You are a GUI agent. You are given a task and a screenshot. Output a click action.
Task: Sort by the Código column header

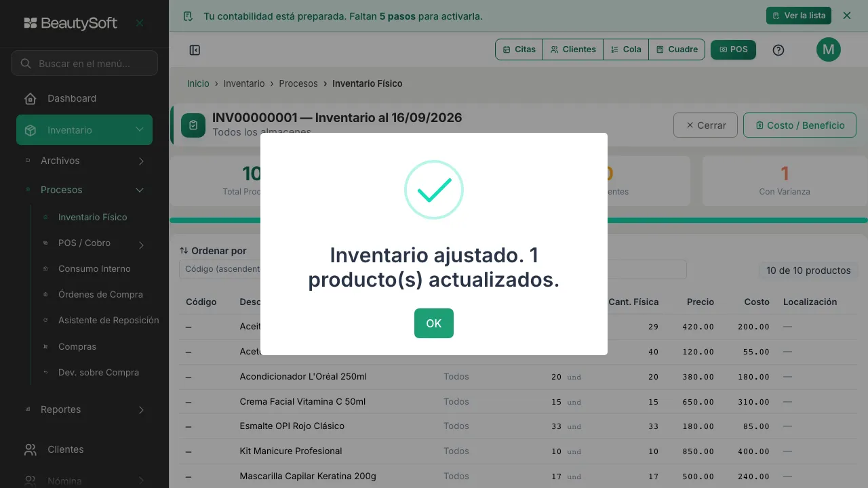pyautogui.click(x=201, y=302)
